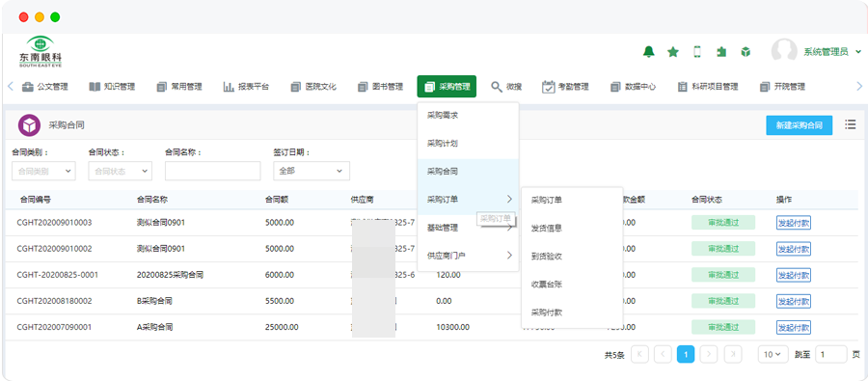
Task: Open the page size 10 dropdown
Action: click(x=773, y=354)
